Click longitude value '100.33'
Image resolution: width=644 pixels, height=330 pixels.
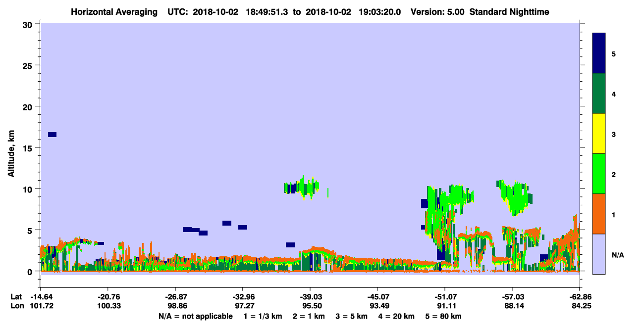click(x=108, y=306)
